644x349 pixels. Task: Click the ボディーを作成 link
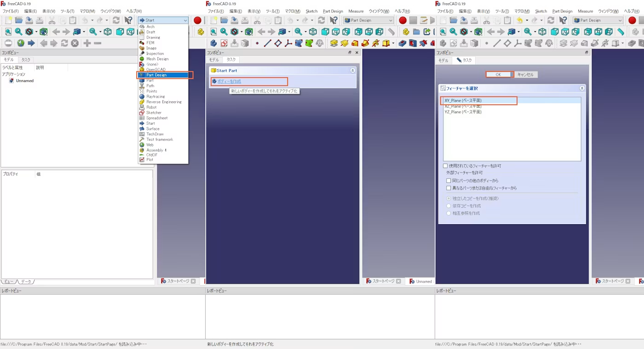229,81
